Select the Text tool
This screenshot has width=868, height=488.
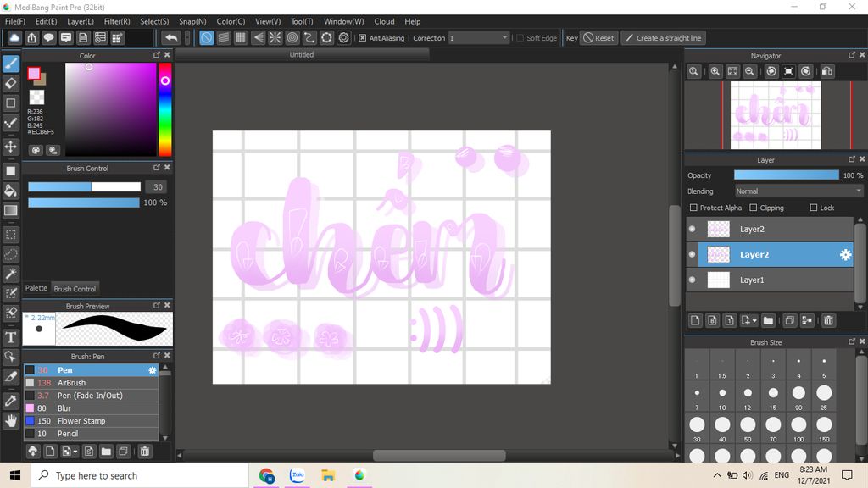pos(10,337)
